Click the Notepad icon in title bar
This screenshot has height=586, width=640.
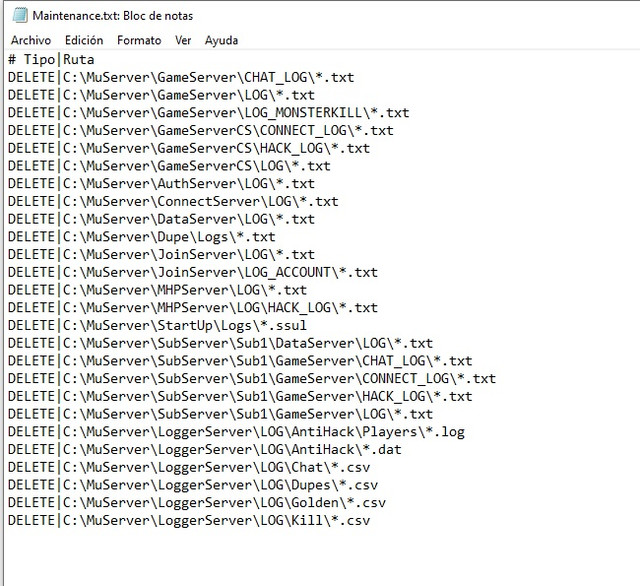[20, 16]
